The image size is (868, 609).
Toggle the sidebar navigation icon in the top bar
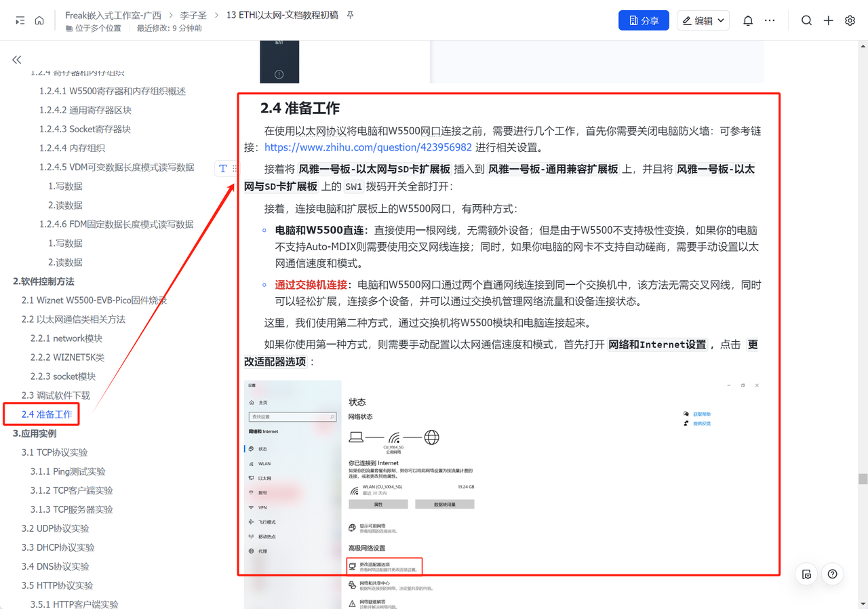click(20, 21)
